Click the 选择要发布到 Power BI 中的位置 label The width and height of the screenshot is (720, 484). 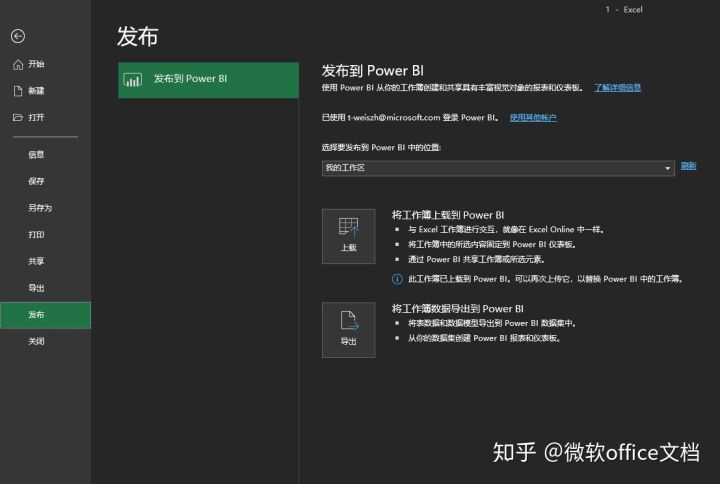click(x=381, y=147)
